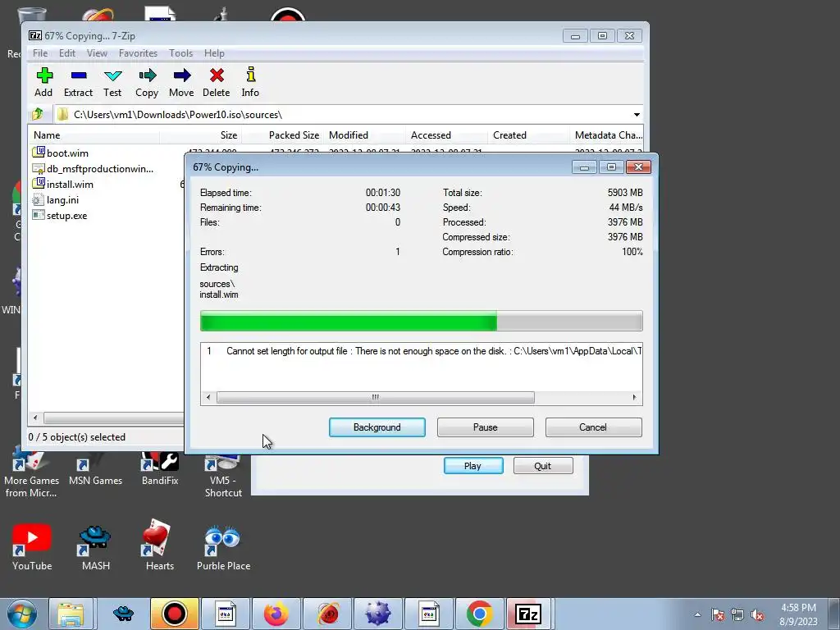Click the taskbar clock showing 4:58 PM

tap(798, 614)
